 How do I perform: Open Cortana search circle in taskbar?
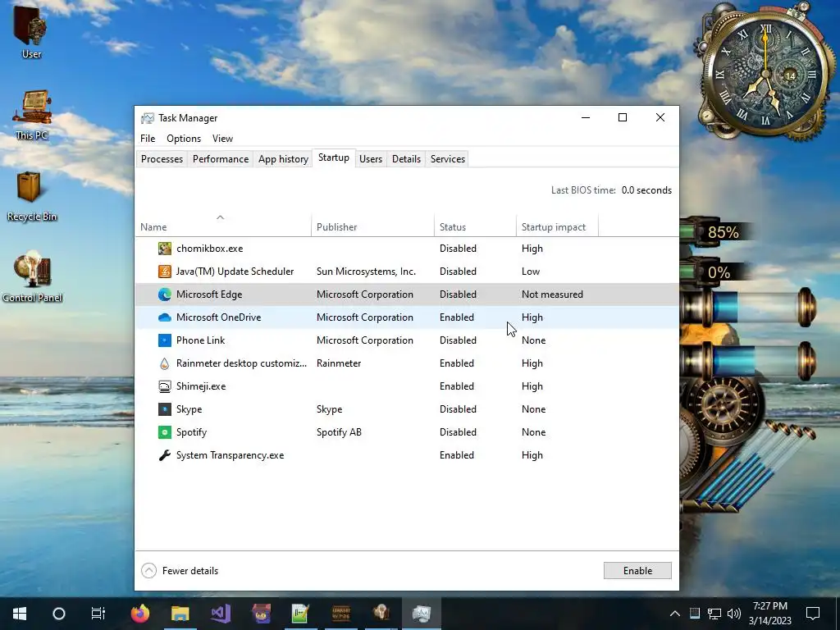click(59, 614)
